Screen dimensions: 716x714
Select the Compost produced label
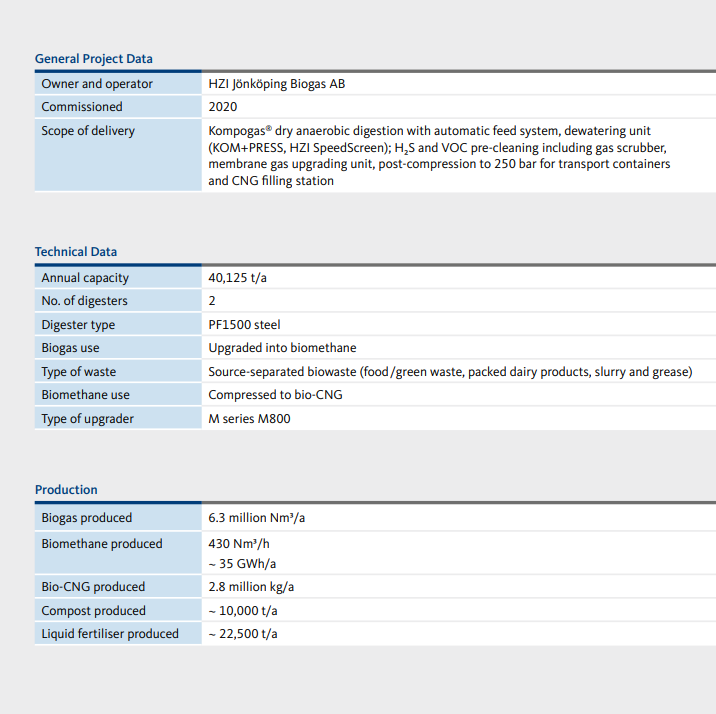(x=93, y=611)
